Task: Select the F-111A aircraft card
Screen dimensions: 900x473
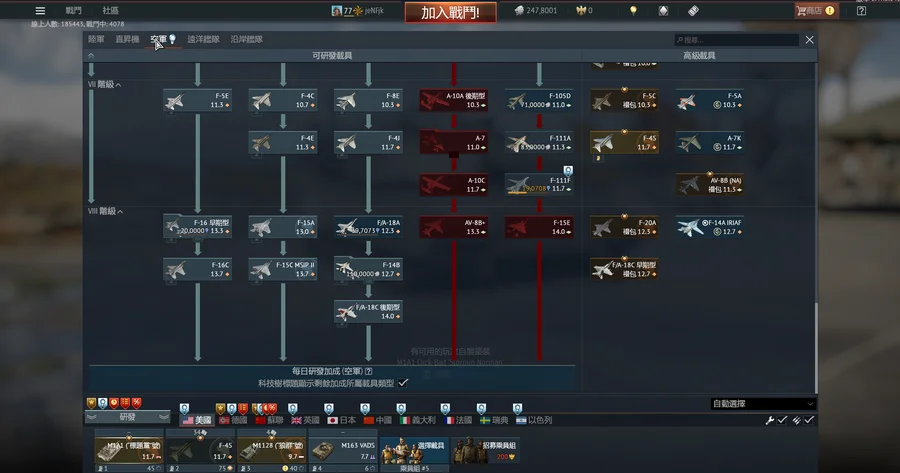Action: click(539, 143)
